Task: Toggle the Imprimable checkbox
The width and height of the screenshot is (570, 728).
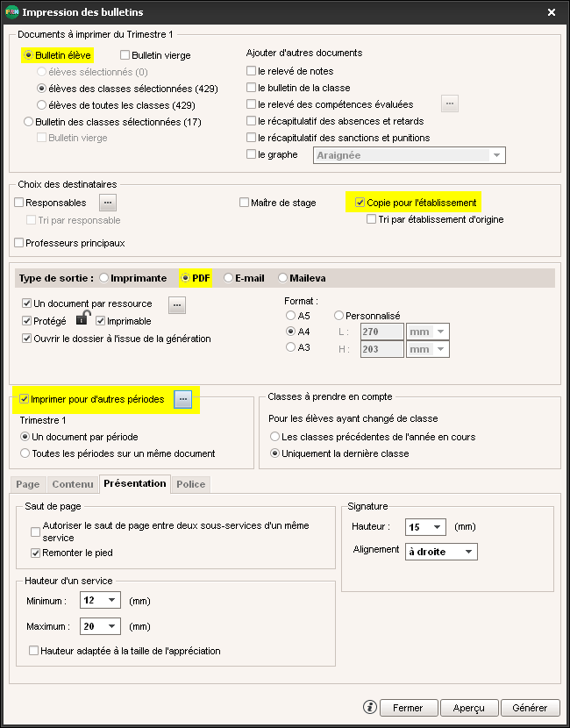Action: click(x=124, y=321)
